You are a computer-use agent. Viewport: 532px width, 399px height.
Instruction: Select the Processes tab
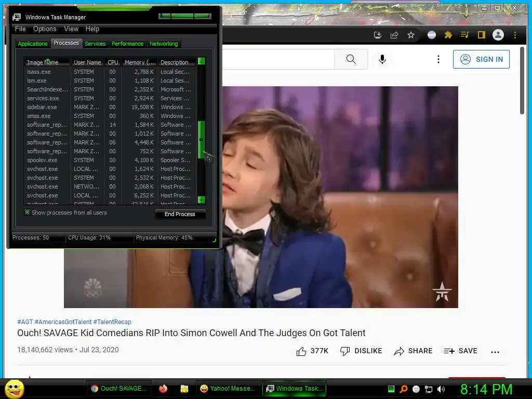pos(66,43)
